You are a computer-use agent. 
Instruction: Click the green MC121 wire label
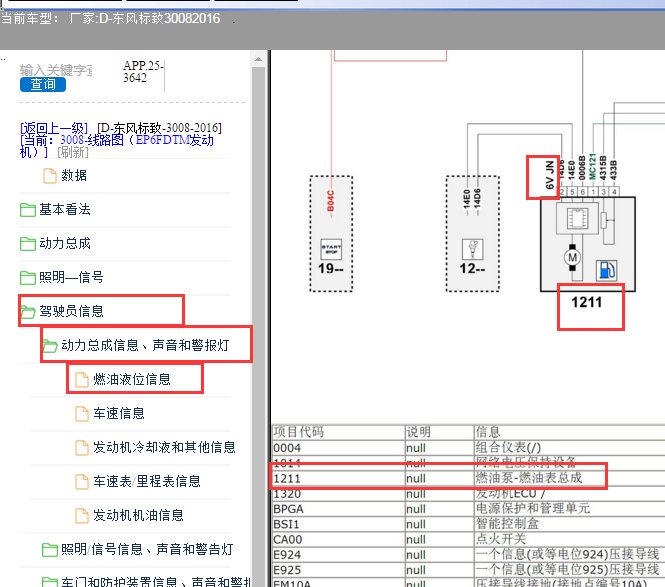pos(592,167)
